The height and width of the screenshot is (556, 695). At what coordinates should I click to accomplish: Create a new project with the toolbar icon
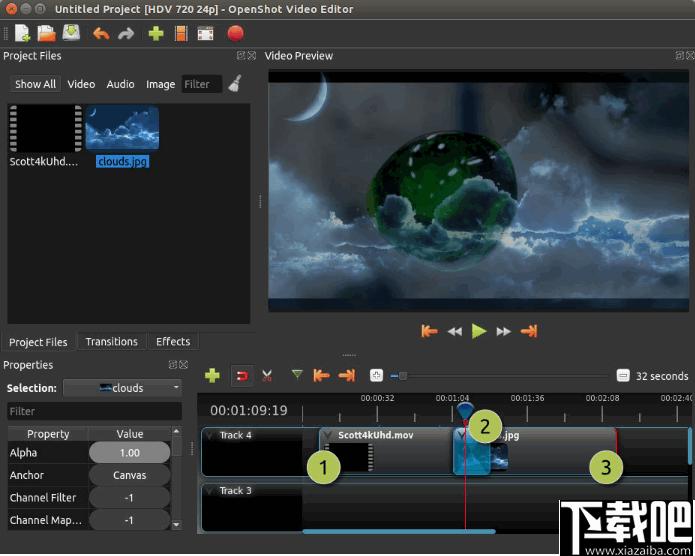22,33
